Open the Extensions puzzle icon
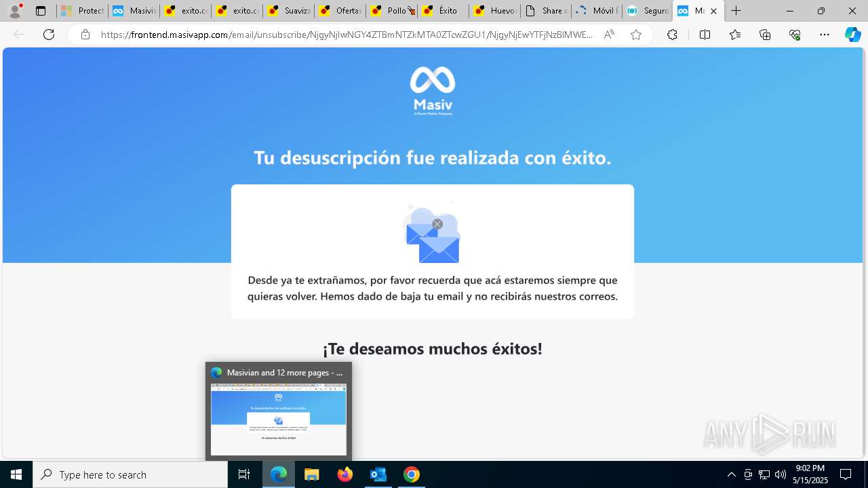Screen dimensions: 868x488 pyautogui.click(x=672, y=35)
